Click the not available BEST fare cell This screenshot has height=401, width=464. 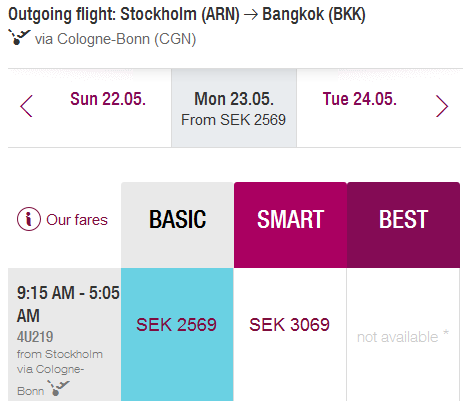click(x=403, y=334)
